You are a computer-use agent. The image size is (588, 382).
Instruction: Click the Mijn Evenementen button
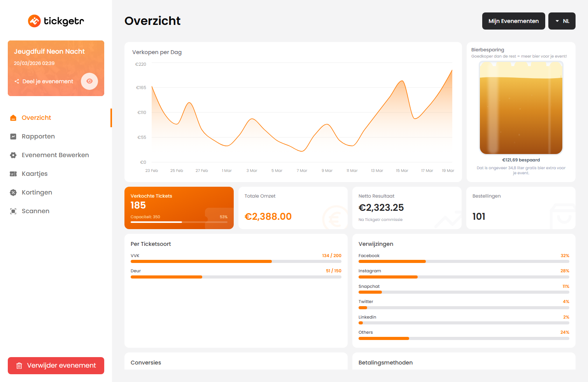[513, 21]
